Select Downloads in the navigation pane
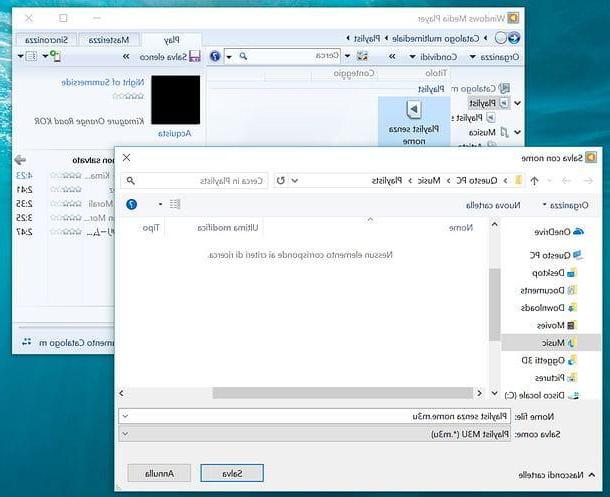 (549, 308)
